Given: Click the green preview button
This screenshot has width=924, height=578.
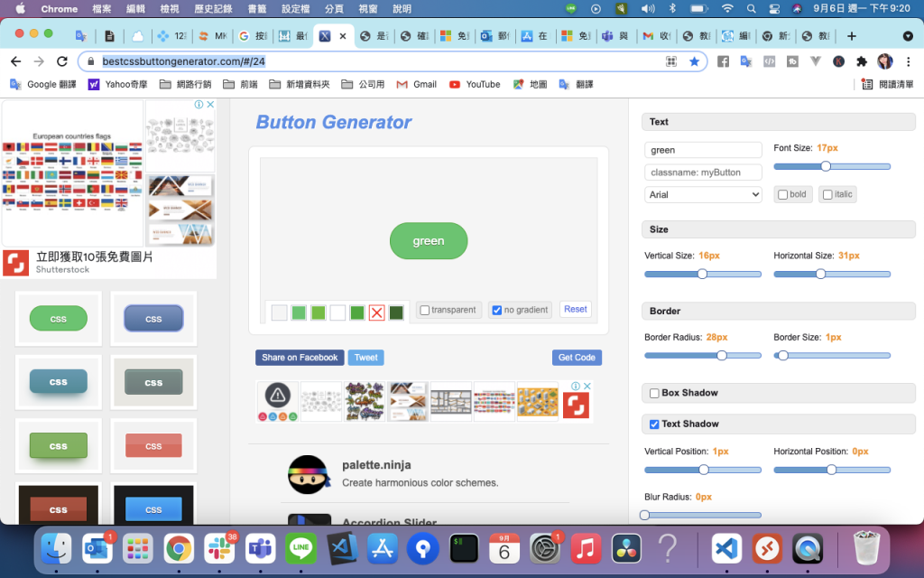Looking at the screenshot, I should (x=429, y=240).
